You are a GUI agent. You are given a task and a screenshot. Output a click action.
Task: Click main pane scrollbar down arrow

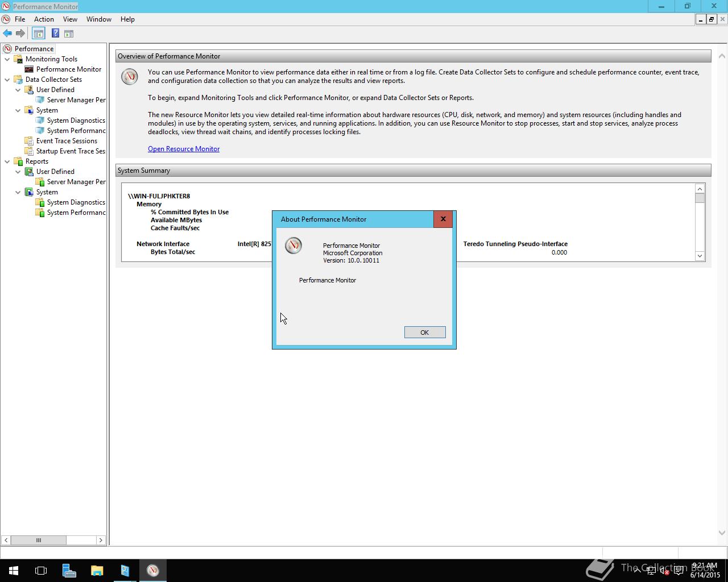722,533
